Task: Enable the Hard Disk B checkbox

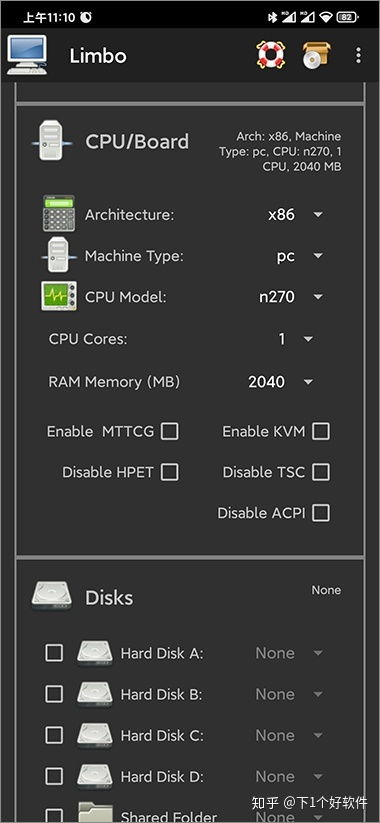Action: pos(54,694)
